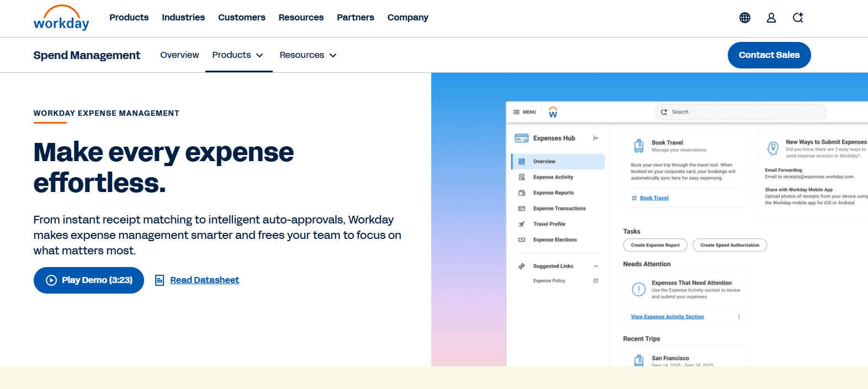Click the Book Travel luggage icon

pos(639,146)
